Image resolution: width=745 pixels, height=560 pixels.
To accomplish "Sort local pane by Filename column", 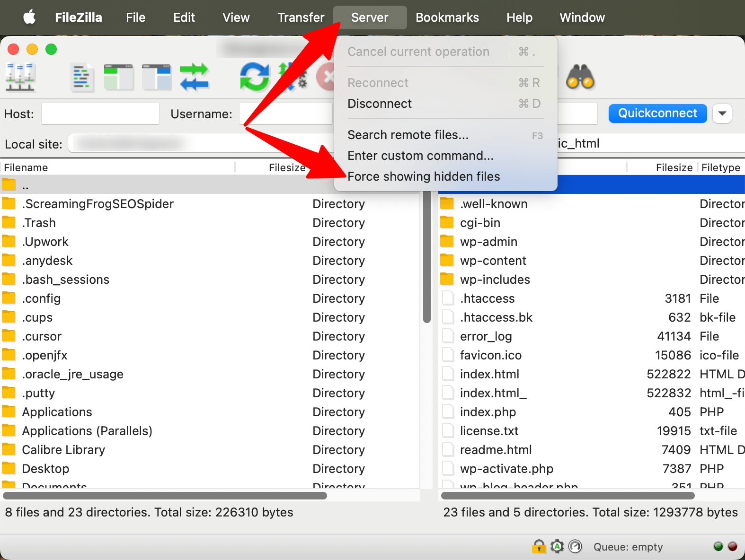I will 117,167.
